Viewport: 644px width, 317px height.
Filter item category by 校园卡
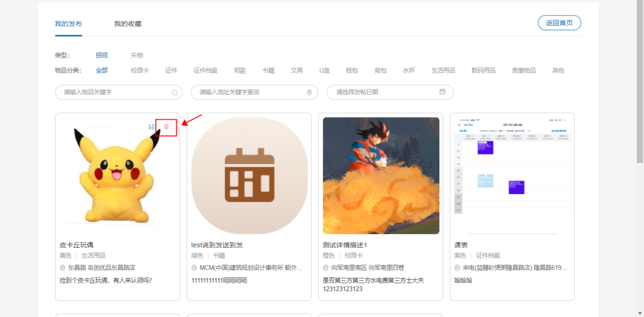pos(140,70)
